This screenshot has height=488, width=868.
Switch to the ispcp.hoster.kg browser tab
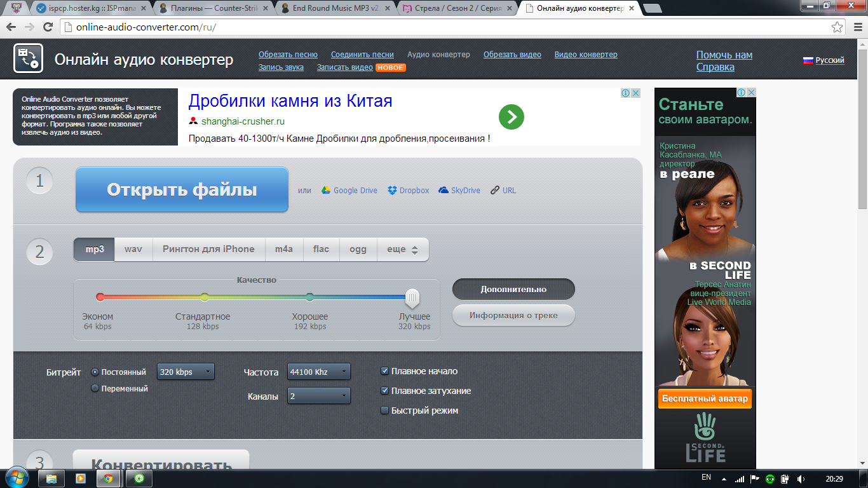(x=91, y=8)
